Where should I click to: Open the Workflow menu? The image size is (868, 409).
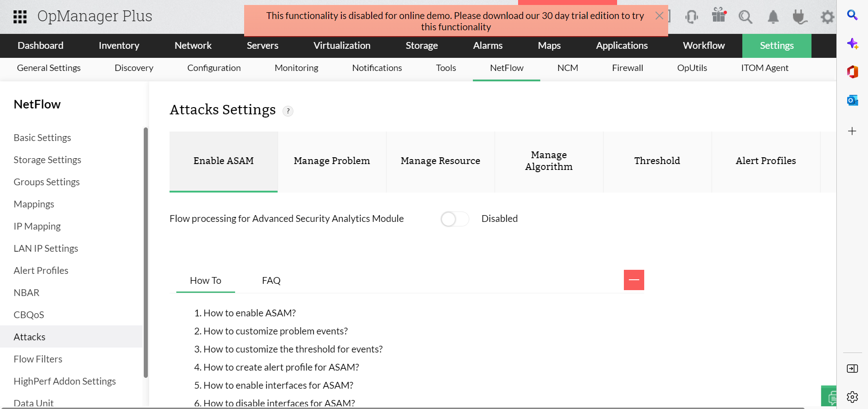point(704,46)
